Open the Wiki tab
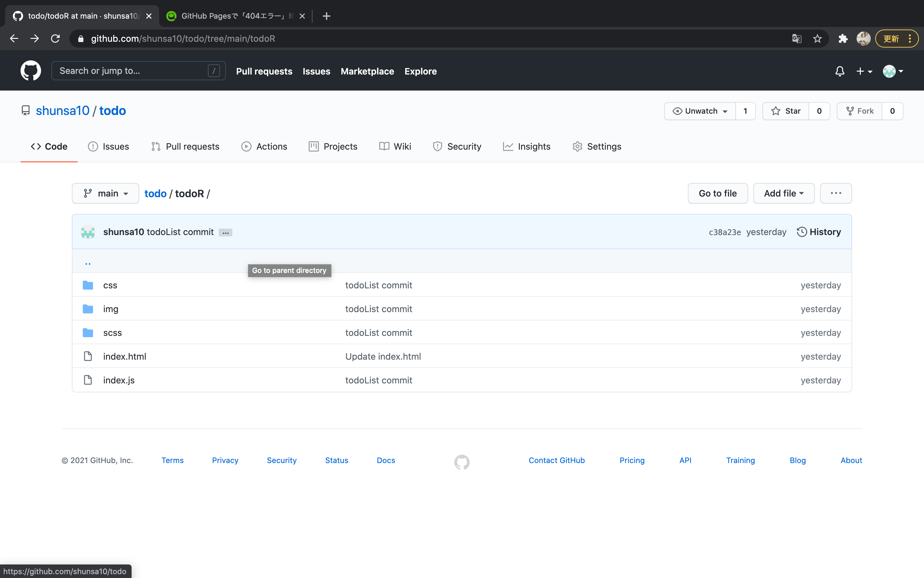This screenshot has width=924, height=578. point(395,146)
